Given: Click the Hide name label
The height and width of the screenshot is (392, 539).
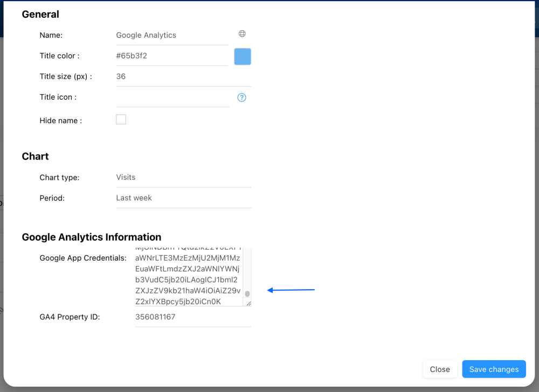Looking at the screenshot, I should 61,121.
